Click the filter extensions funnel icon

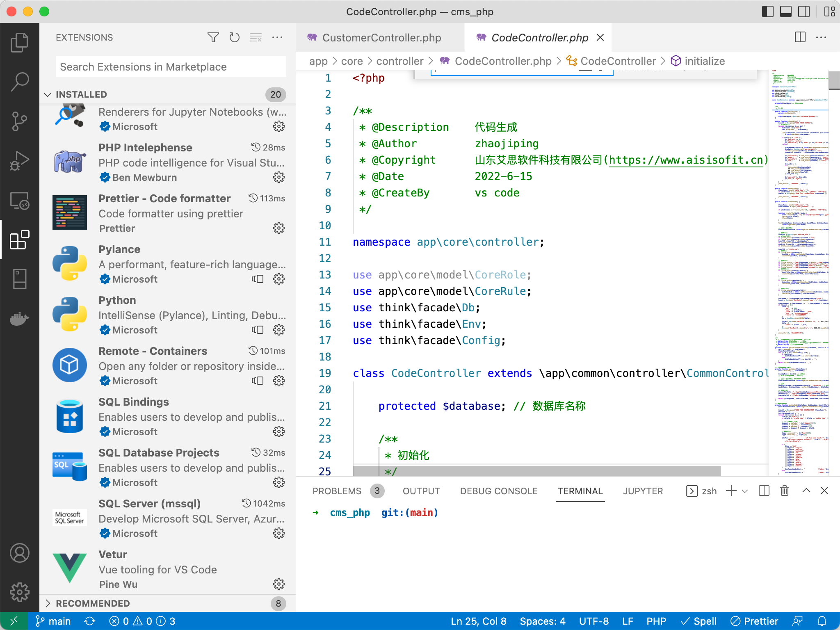click(x=213, y=37)
